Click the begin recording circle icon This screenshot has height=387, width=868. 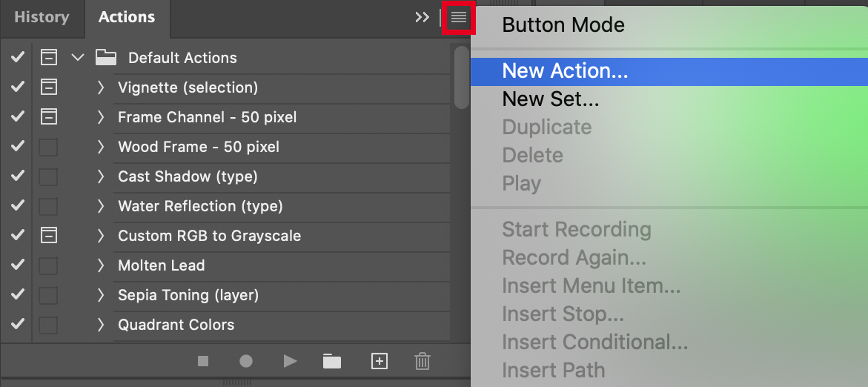(x=246, y=361)
